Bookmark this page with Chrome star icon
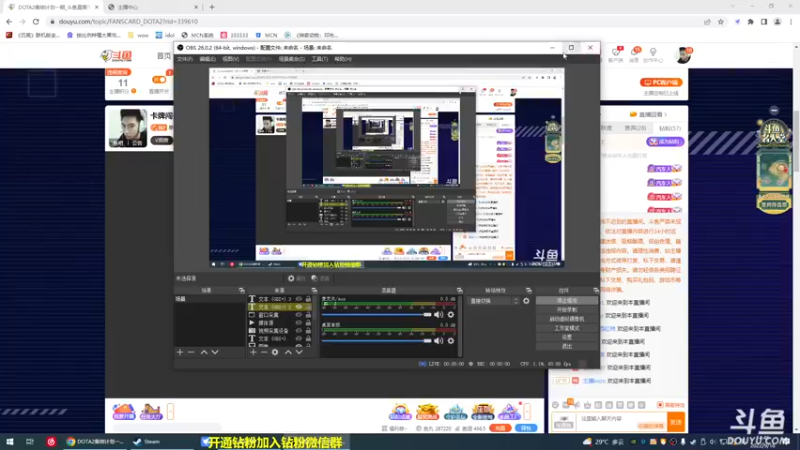The height and width of the screenshot is (450, 800). click(x=720, y=21)
